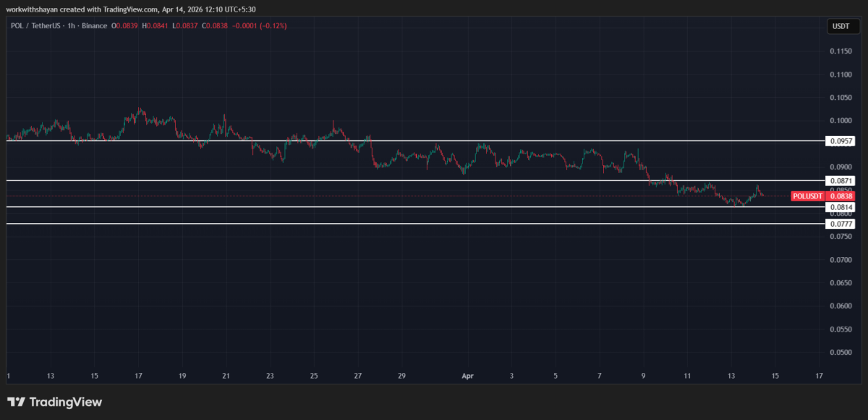Click the USDT currency button top right
This screenshot has height=420, width=868.
[x=841, y=25]
